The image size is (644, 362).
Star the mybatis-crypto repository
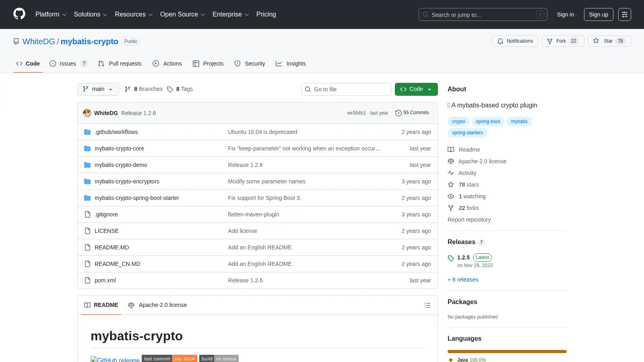609,41
